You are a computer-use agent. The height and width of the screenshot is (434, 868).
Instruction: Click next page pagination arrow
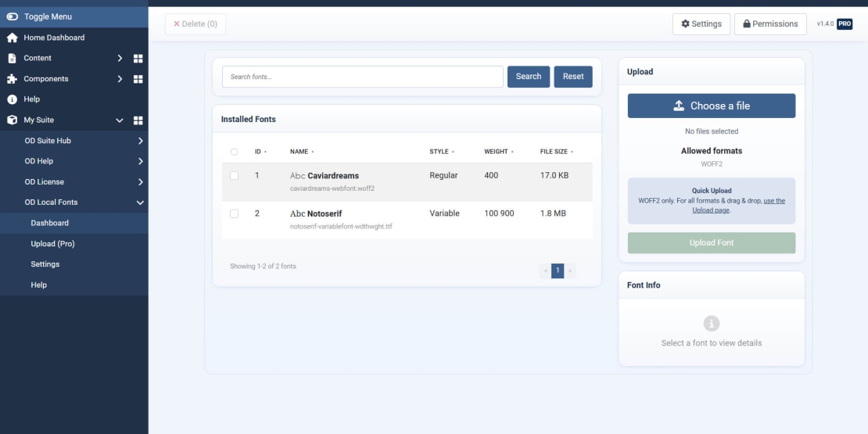point(569,271)
